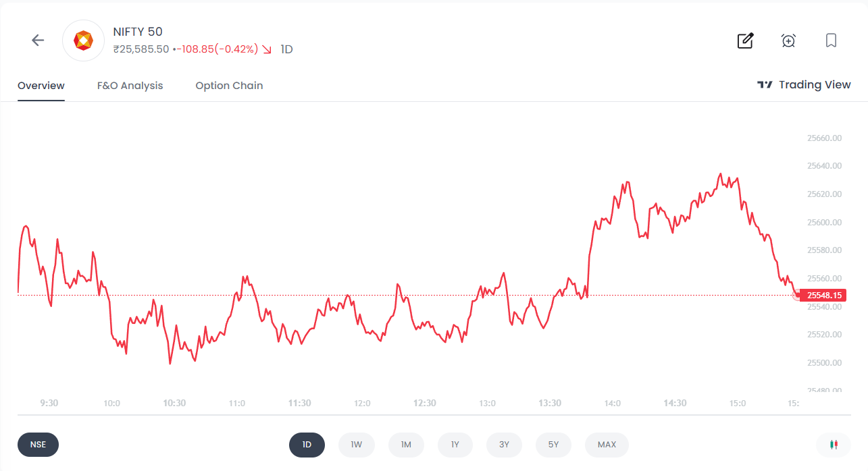
Task: Switch chart to 1Y range
Action: (x=455, y=445)
